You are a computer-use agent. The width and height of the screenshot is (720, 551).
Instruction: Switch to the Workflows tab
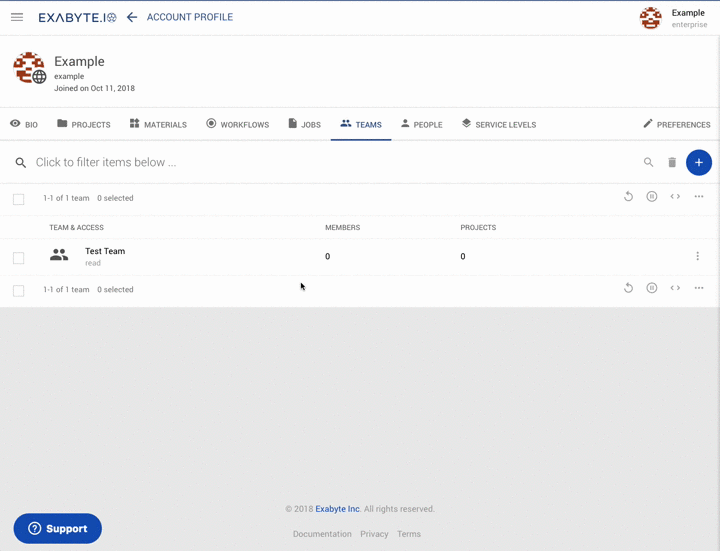click(237, 124)
